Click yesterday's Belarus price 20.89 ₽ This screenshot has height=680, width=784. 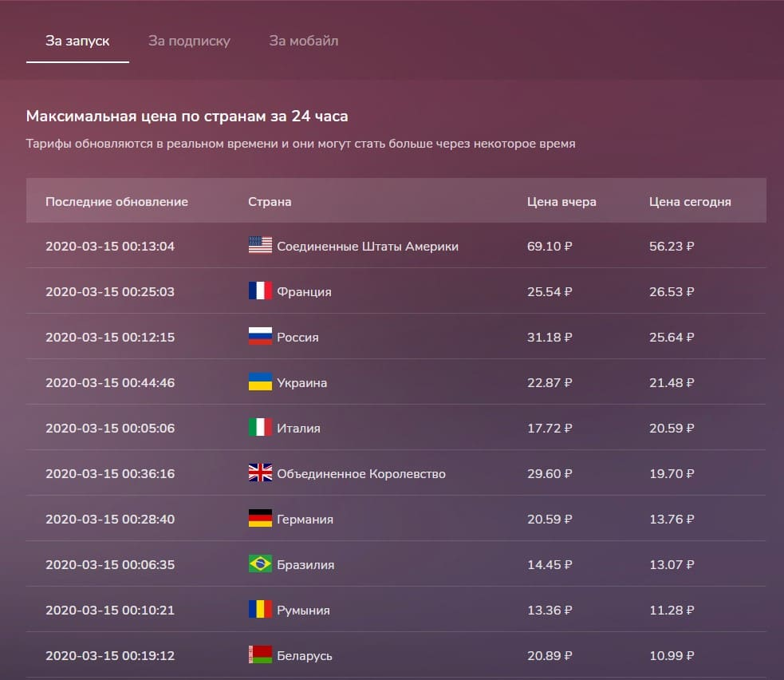pyautogui.click(x=550, y=656)
